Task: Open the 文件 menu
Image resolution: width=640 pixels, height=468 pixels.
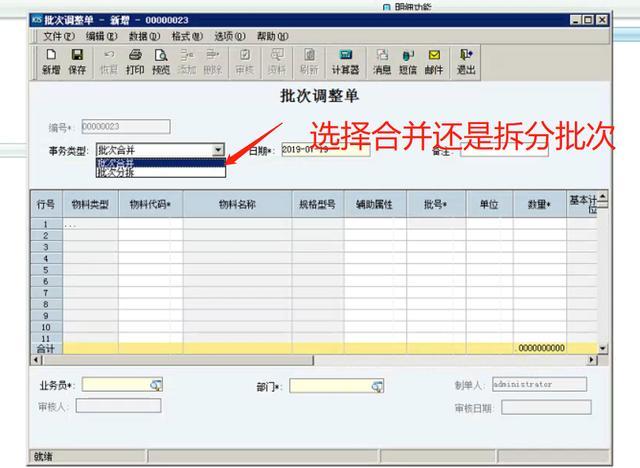Action: [x=59, y=36]
